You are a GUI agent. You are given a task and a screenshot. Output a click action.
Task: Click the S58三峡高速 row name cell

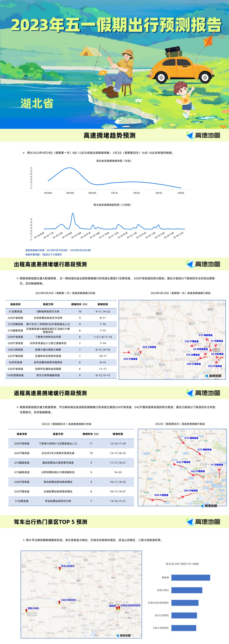click(x=15, y=350)
